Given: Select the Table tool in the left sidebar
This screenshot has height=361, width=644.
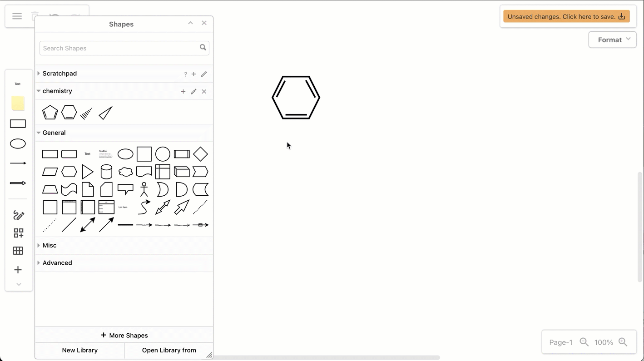Looking at the screenshot, I should [x=18, y=251].
